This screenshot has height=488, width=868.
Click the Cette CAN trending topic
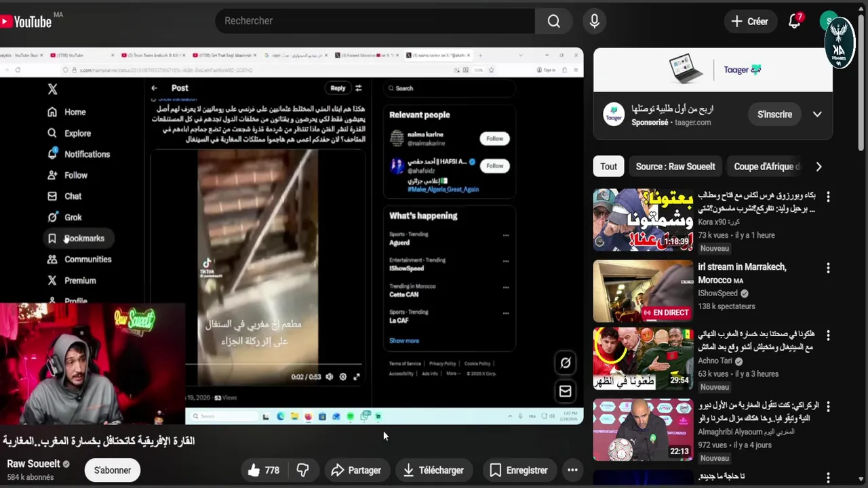[403, 294]
